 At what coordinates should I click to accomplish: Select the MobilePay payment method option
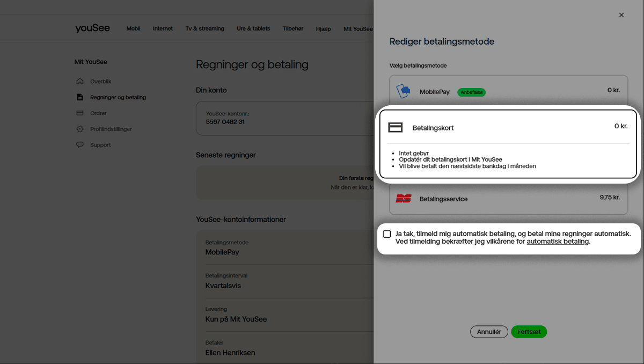(x=508, y=91)
